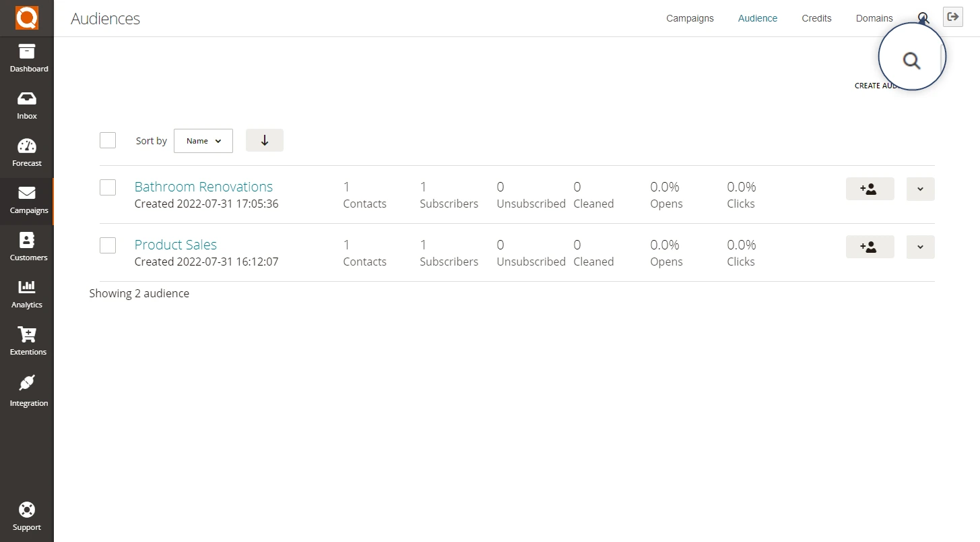
Task: Reverse sort order with arrow button
Action: 265,140
